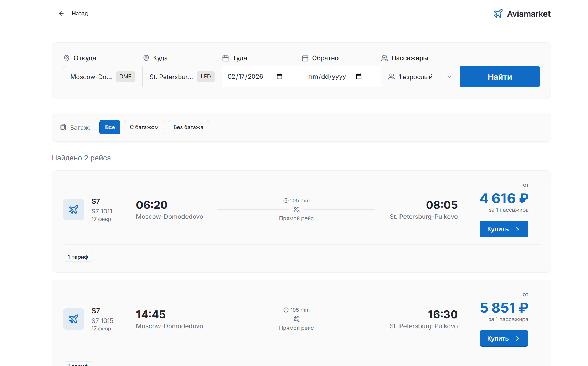
Task: Click the flight number S7 1011
Action: [102, 211]
